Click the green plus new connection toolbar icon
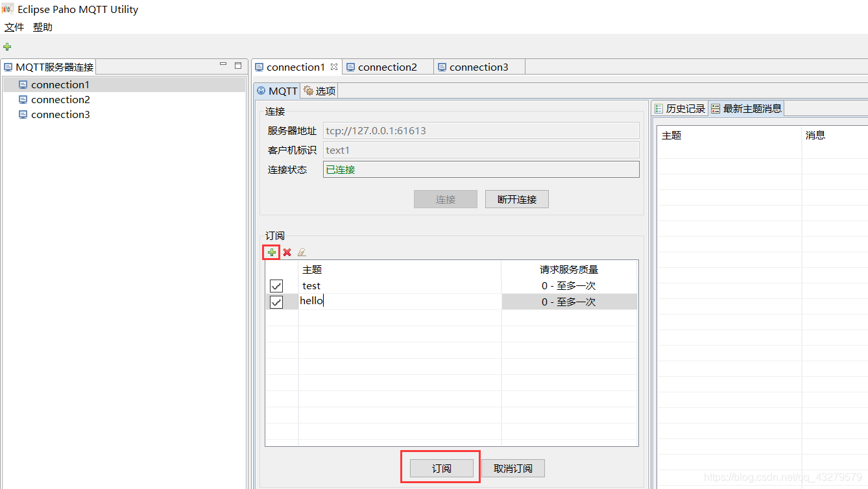This screenshot has height=489, width=868. coord(7,47)
